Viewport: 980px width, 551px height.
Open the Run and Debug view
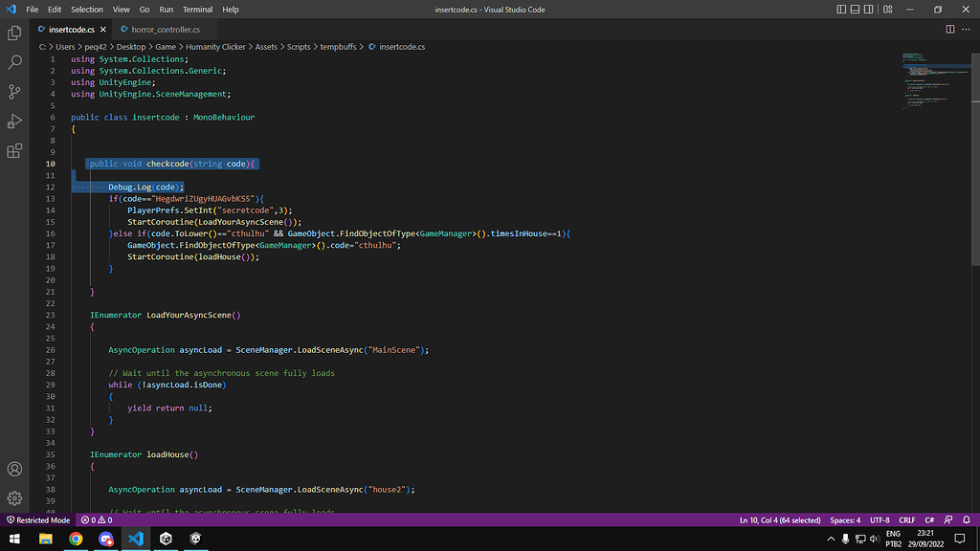pyautogui.click(x=14, y=121)
